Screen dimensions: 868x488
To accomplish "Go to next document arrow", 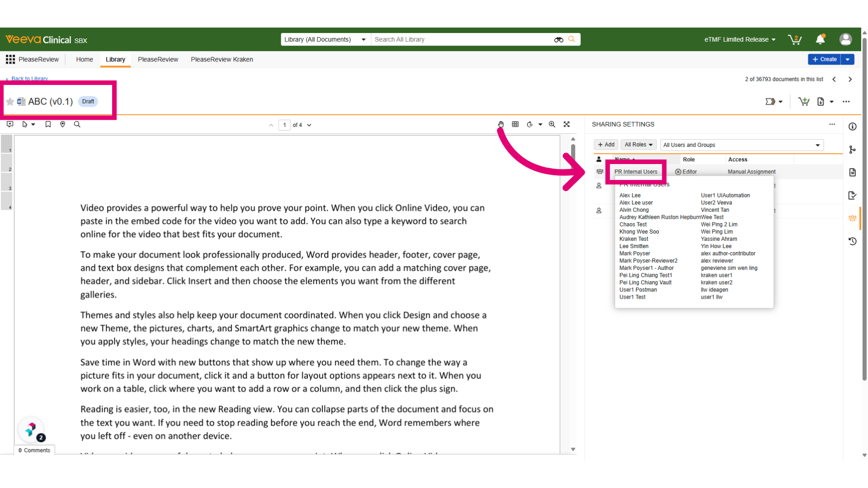I will 850,79.
